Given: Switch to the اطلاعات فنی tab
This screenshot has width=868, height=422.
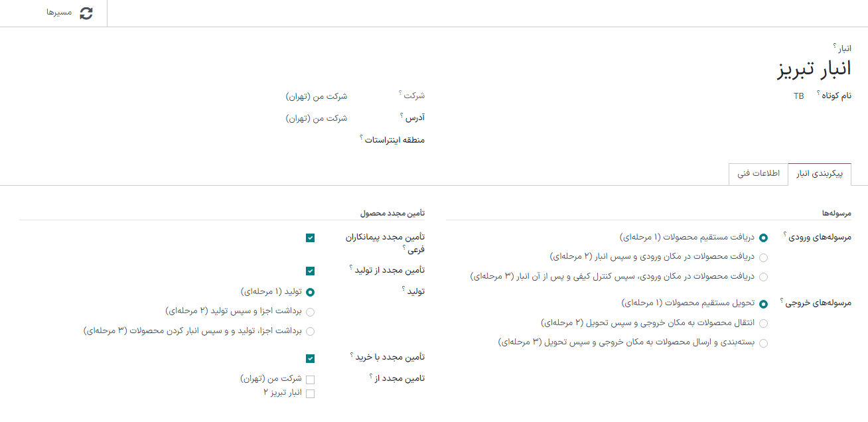Looking at the screenshot, I should pyautogui.click(x=759, y=174).
